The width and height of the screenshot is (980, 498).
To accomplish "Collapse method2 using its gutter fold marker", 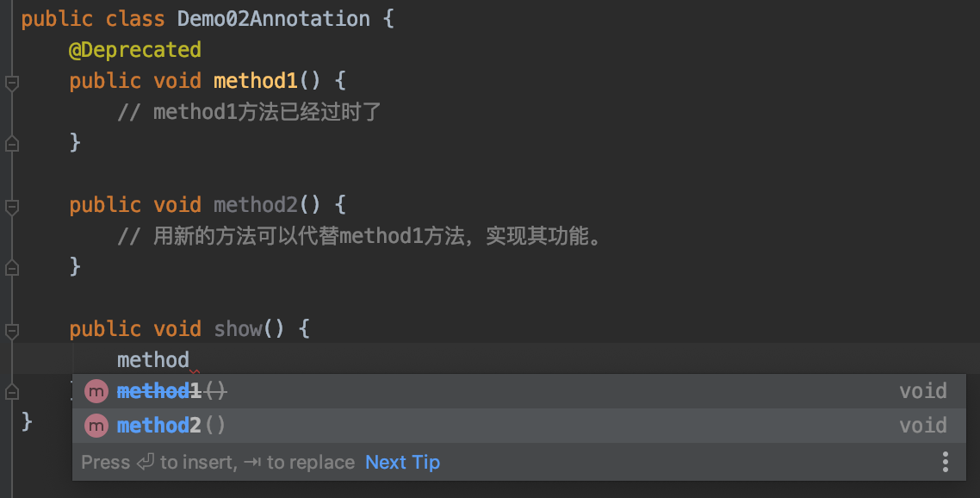I will 12,206.
